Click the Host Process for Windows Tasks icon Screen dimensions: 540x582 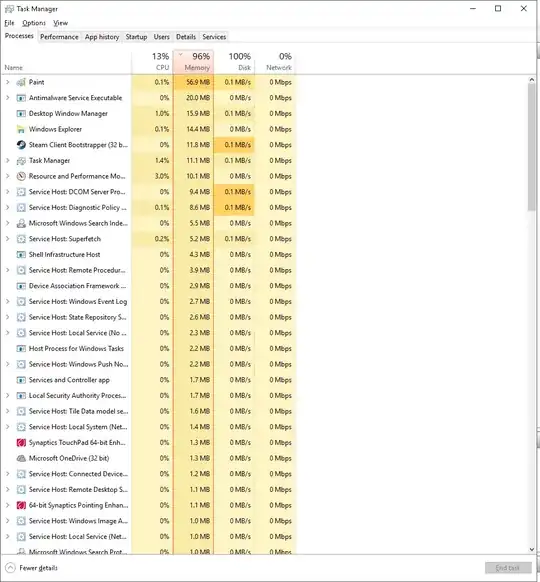21,349
